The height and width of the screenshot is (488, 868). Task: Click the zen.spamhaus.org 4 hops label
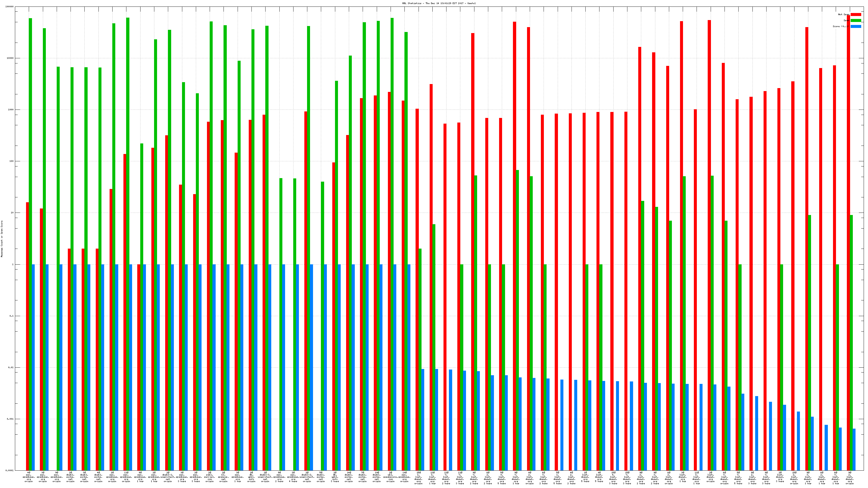coord(293,477)
